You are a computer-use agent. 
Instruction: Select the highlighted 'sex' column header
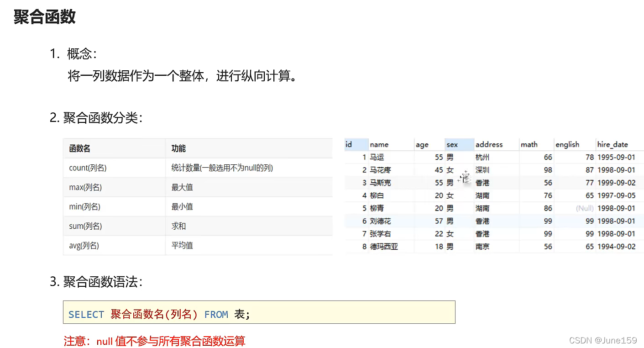tap(460, 144)
